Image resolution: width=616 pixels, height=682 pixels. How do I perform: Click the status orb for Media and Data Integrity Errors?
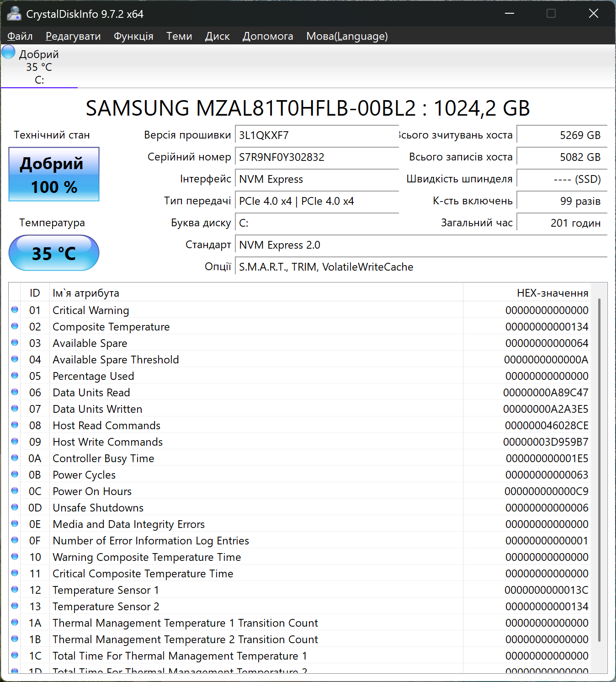point(15,524)
